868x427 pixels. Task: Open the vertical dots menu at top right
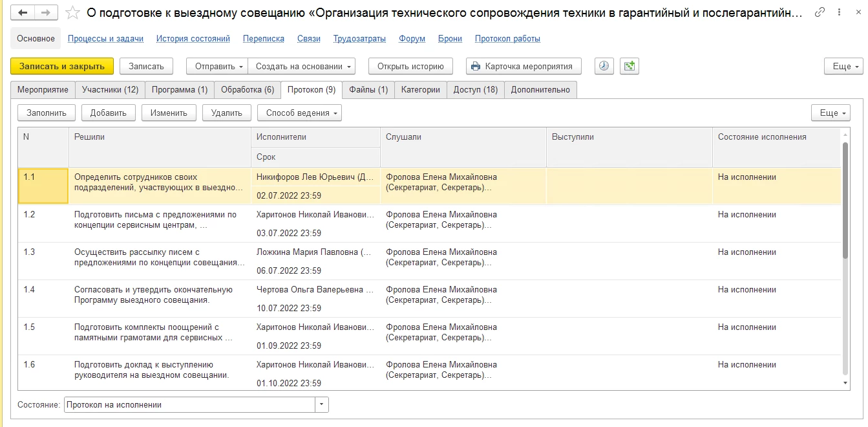[838, 12]
